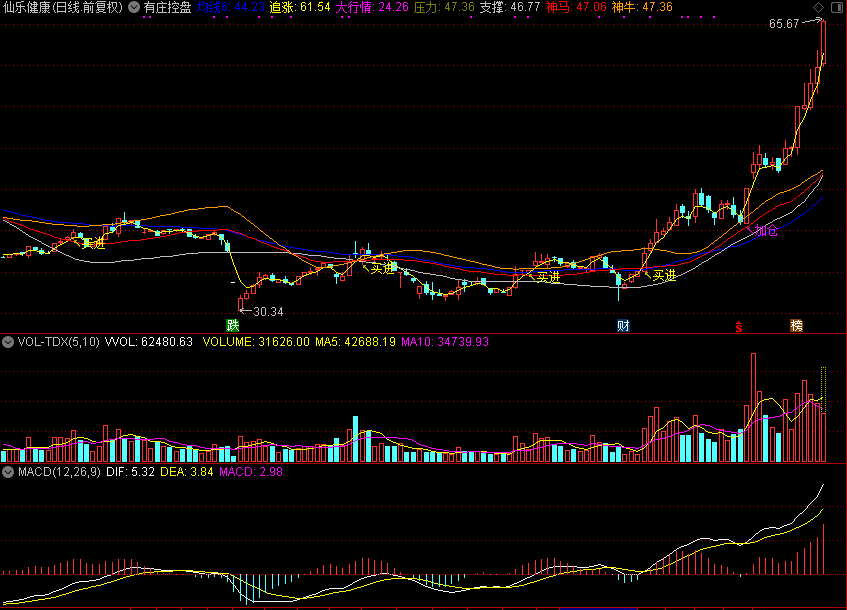Click diamond icon at chart top-right
Viewport: 847px width, 610px height.
[819, 7]
